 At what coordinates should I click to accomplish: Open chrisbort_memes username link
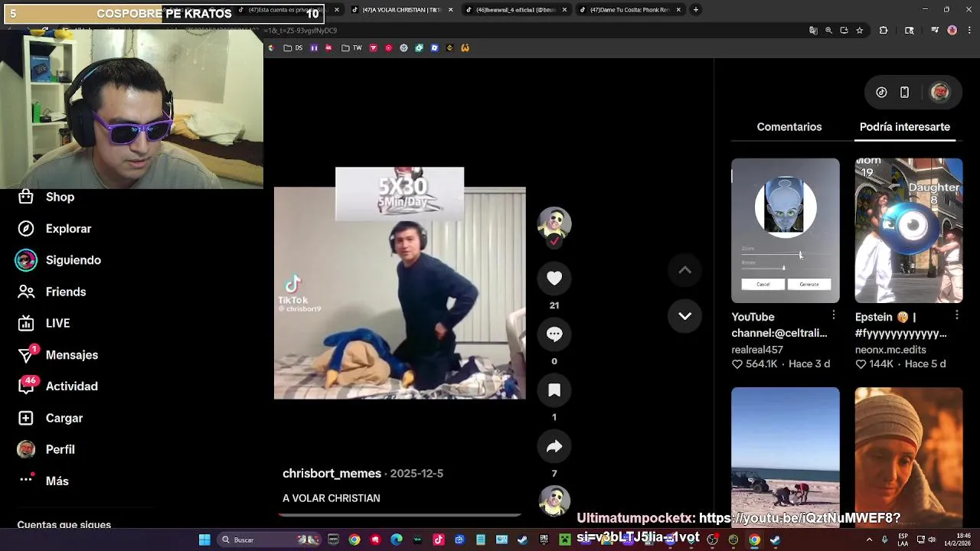(x=332, y=474)
